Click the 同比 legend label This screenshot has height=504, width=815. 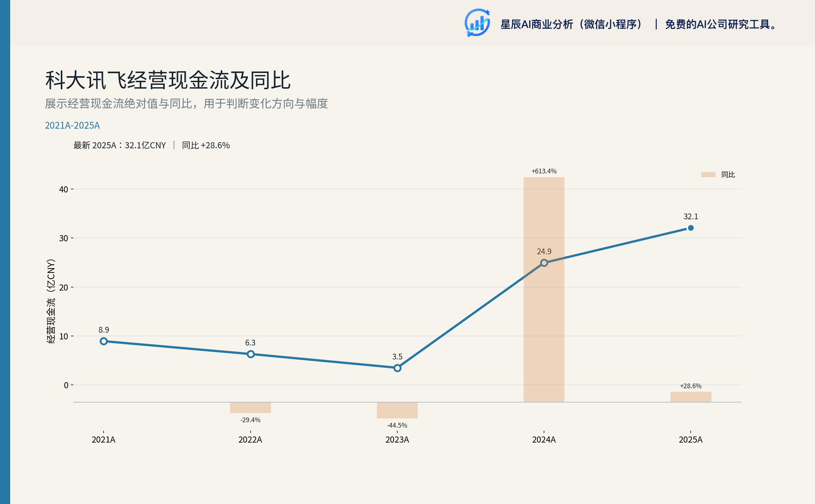[728, 174]
